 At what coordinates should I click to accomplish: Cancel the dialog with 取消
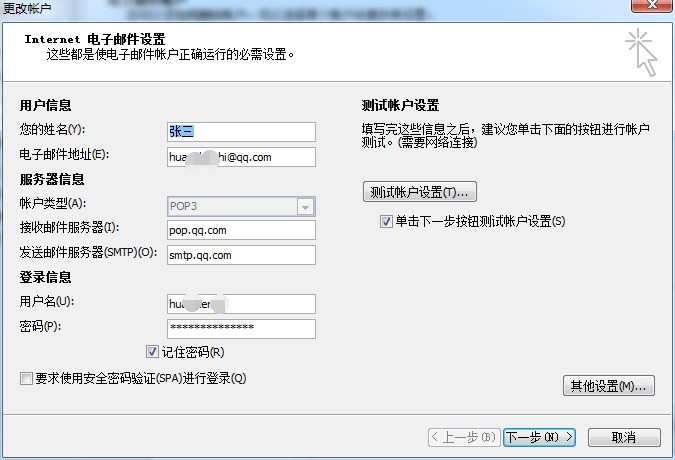624,438
